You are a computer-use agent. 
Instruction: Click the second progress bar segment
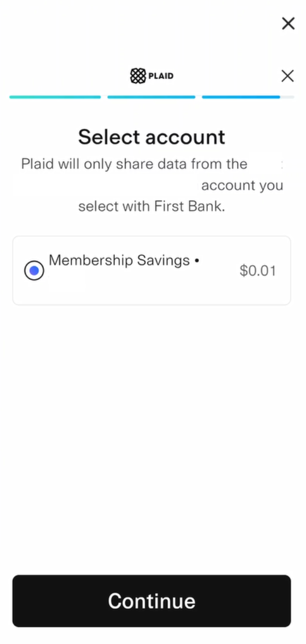tap(151, 97)
